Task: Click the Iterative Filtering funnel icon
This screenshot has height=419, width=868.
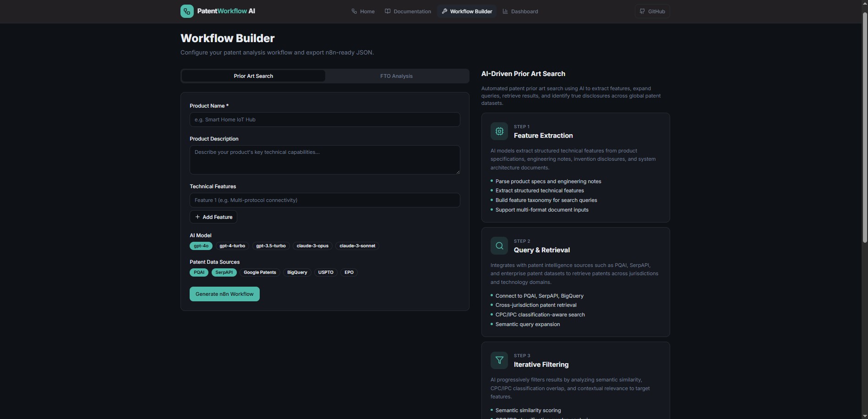Action: 499,360
